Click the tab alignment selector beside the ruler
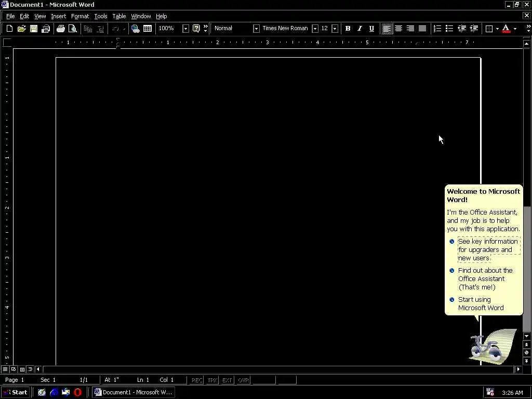The width and height of the screenshot is (532, 399). click(x=7, y=43)
